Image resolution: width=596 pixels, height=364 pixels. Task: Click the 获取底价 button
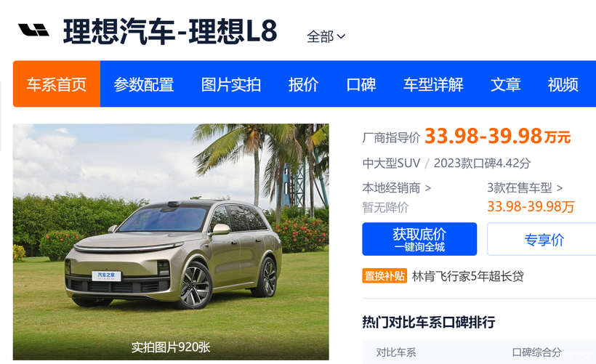point(419,239)
